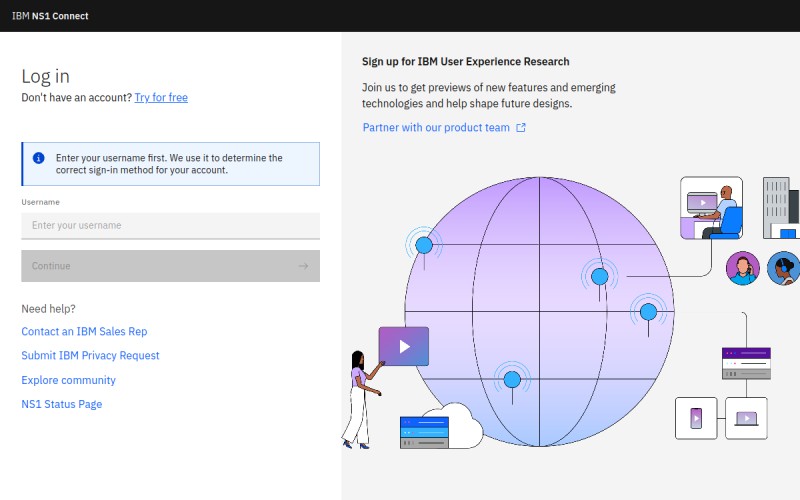Click the Username field label
The width and height of the screenshot is (800, 500).
coord(40,202)
